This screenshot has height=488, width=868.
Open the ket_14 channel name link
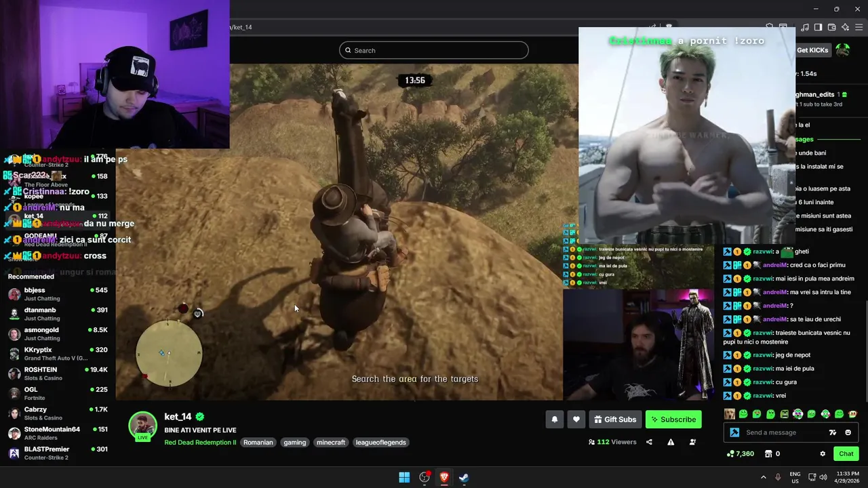click(x=178, y=417)
